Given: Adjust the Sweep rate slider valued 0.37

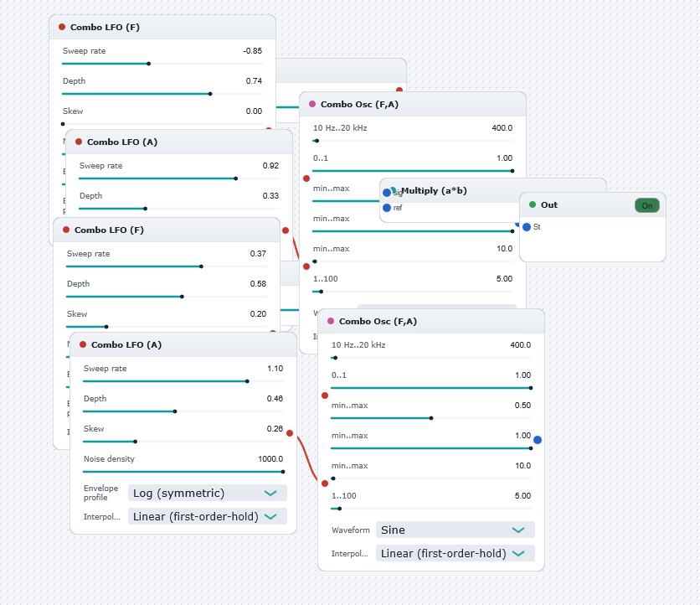Looking at the screenshot, I should pos(167,266).
